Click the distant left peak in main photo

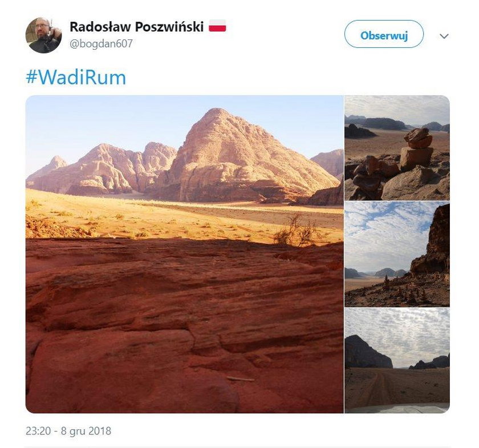58,162
